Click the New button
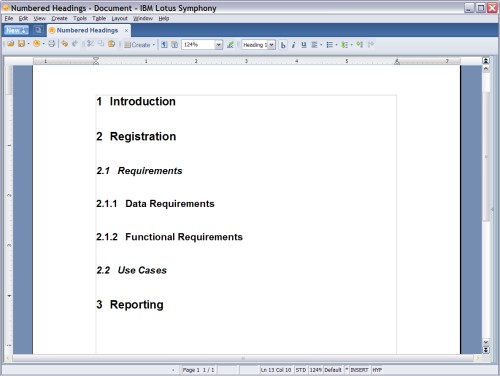 point(16,30)
